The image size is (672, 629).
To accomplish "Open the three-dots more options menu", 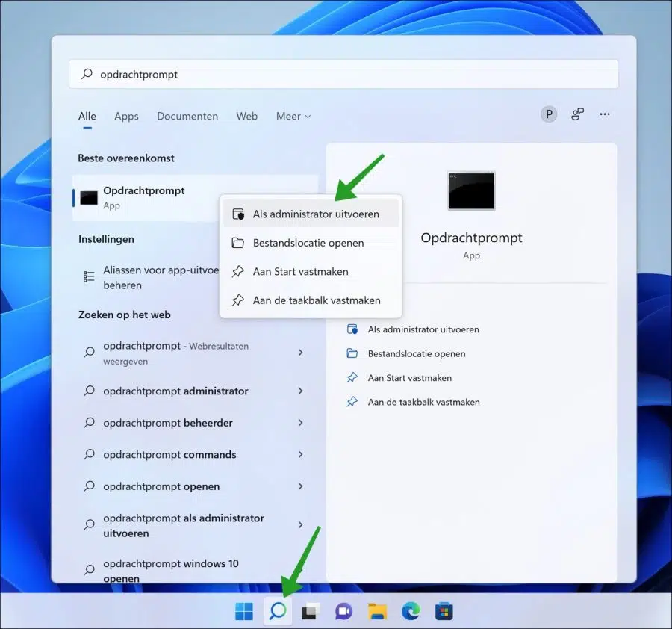I will (x=605, y=114).
